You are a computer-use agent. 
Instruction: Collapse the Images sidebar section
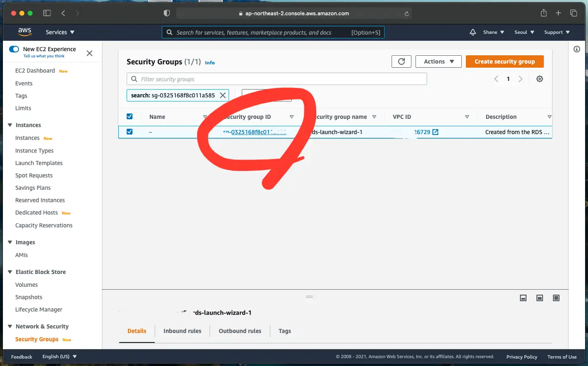pos(10,242)
